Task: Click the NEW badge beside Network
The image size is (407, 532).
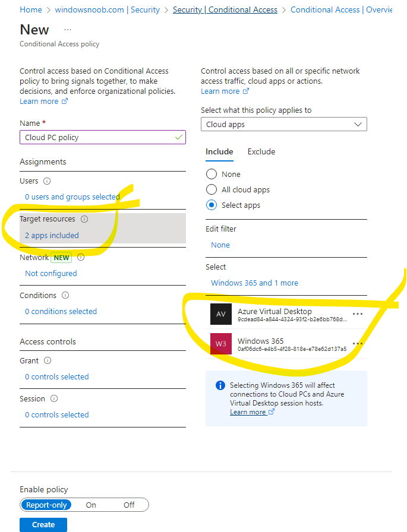Action: (61, 258)
